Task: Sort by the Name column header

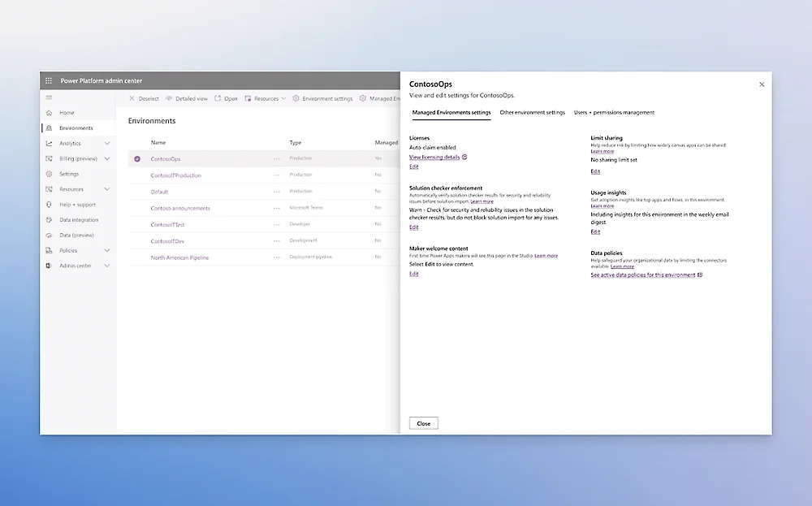Action: (158, 142)
